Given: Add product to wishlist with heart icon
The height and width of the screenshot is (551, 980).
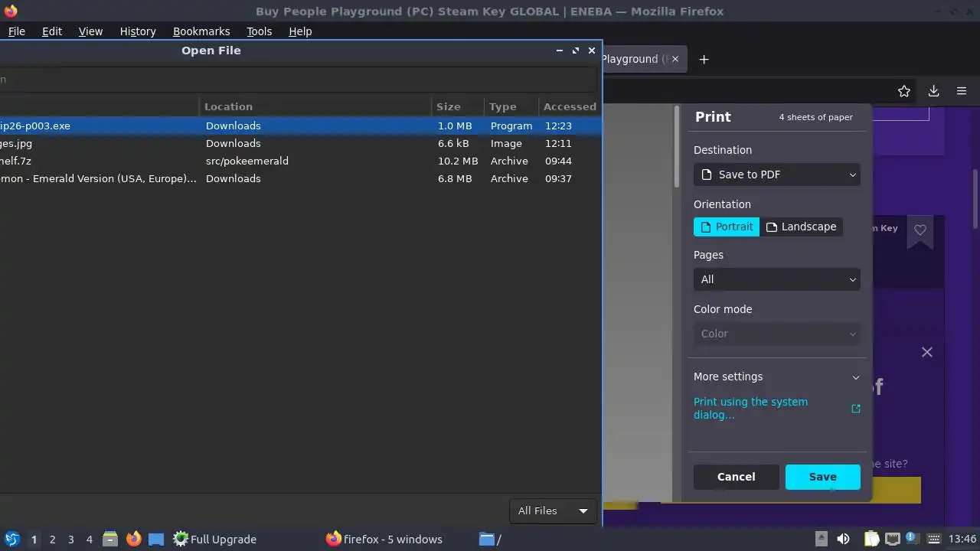Looking at the screenshot, I should [920, 230].
